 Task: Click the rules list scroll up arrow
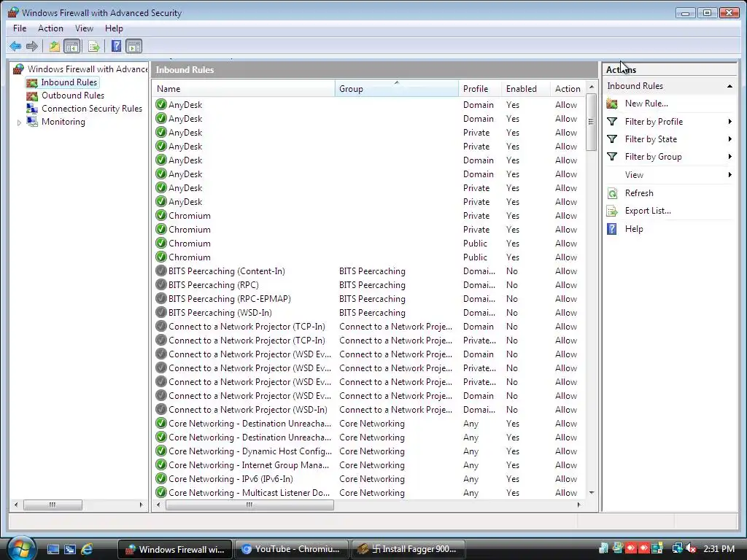click(591, 87)
